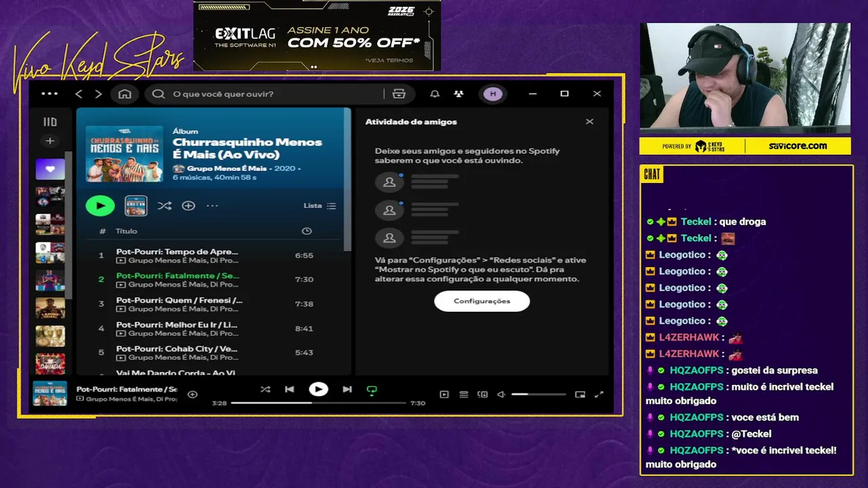Viewport: 868px width, 488px height.
Task: Create a new playlist with plus button
Action: click(50, 141)
